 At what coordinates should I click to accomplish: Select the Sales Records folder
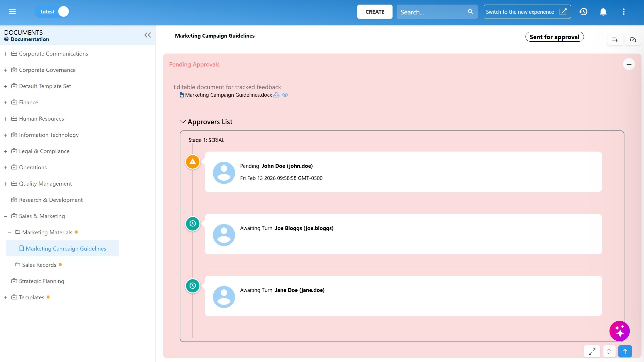point(39,265)
